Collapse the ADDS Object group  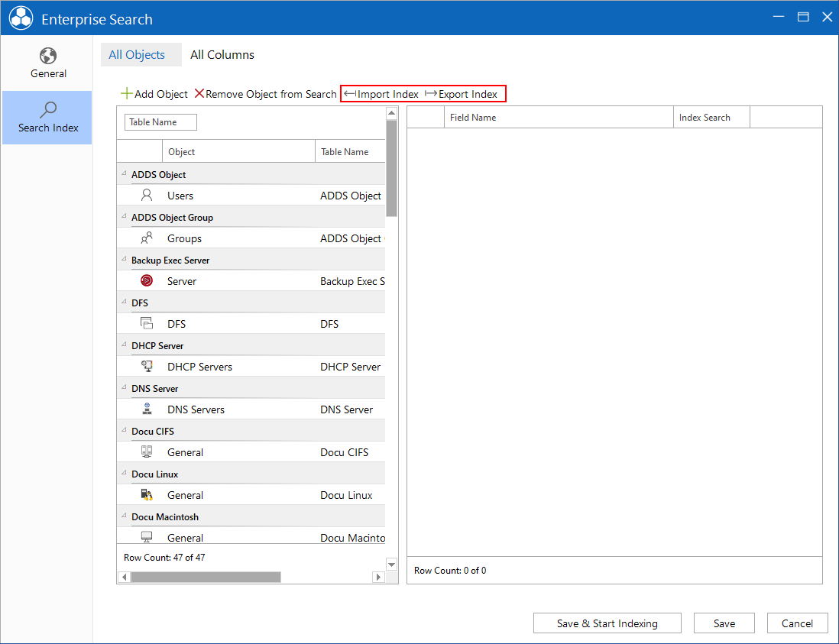124,174
